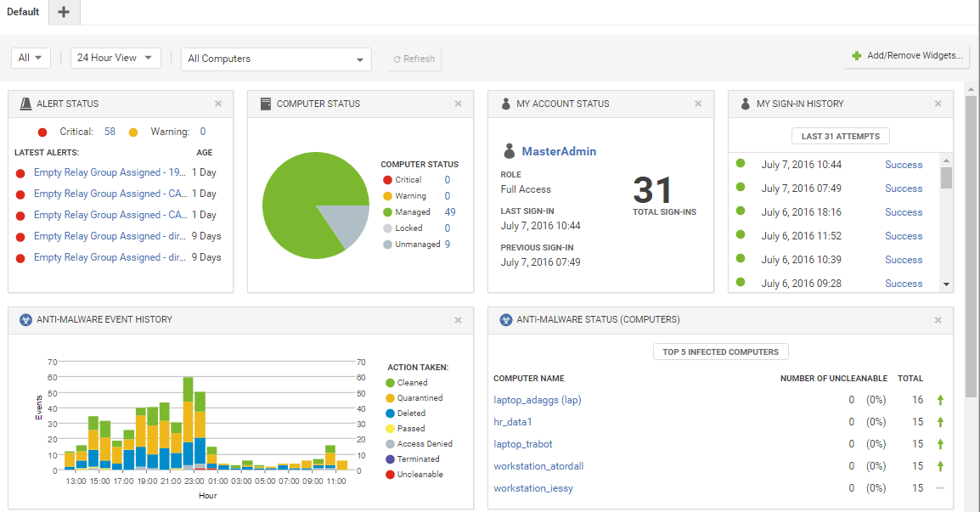
Task: Click the Computer Status widget header icon
Action: pyautogui.click(x=265, y=103)
